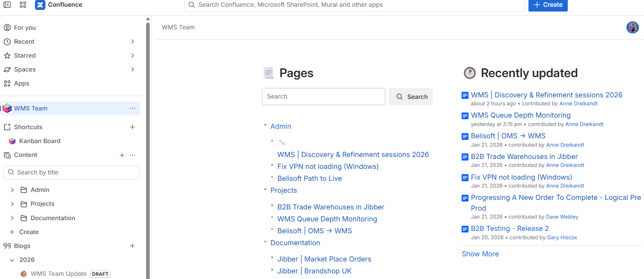Expand B2B Trade Warehouses in Pages tree
This screenshot has width=644, height=279.
[x=272, y=205]
